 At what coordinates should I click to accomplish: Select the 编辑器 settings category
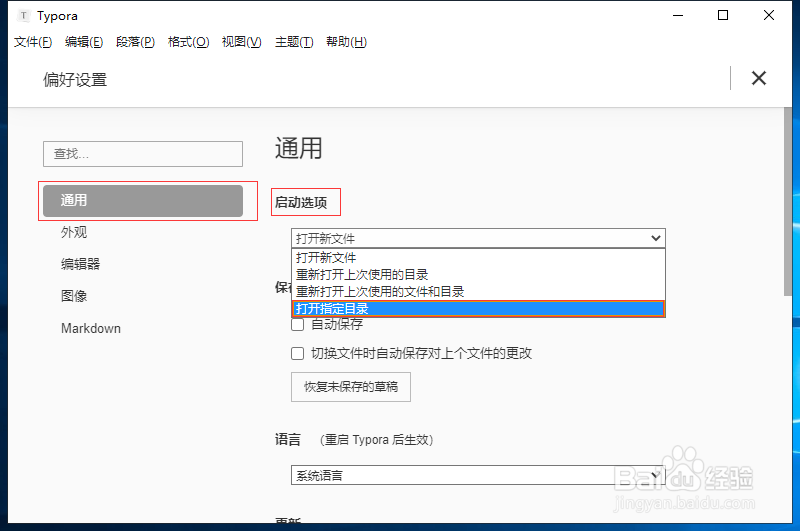tap(81, 264)
